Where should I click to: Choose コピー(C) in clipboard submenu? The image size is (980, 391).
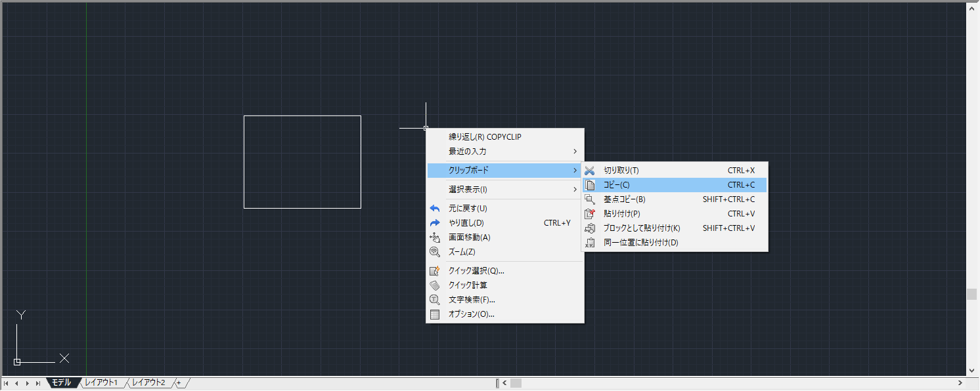(x=675, y=185)
